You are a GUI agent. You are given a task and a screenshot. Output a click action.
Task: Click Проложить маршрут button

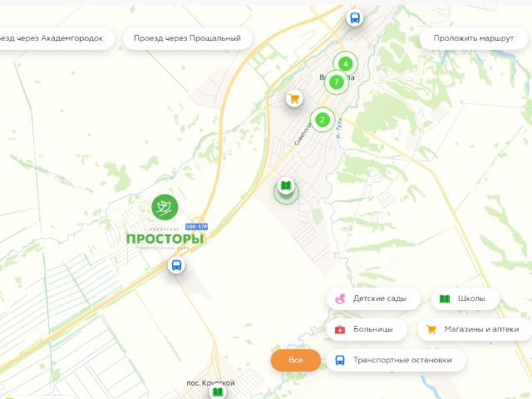pyautogui.click(x=474, y=38)
